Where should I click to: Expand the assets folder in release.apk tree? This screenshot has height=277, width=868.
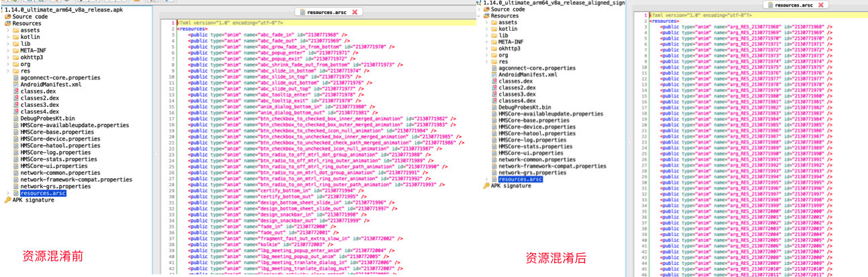pos(8,30)
